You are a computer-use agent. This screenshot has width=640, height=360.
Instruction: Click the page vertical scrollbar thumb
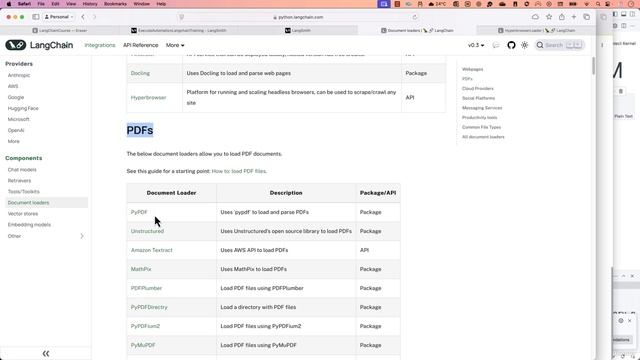click(x=593, y=65)
